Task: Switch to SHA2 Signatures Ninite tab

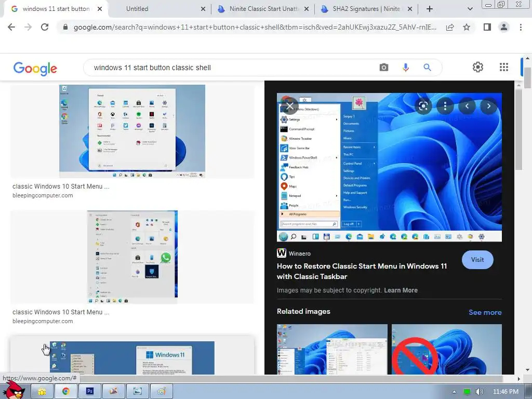Action: (x=366, y=9)
